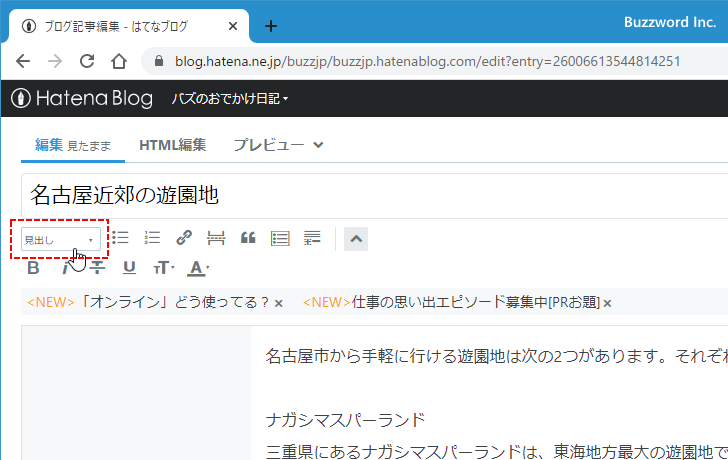Open the 見出し heading dropdown
Viewport: 728px width, 460px height.
point(61,240)
